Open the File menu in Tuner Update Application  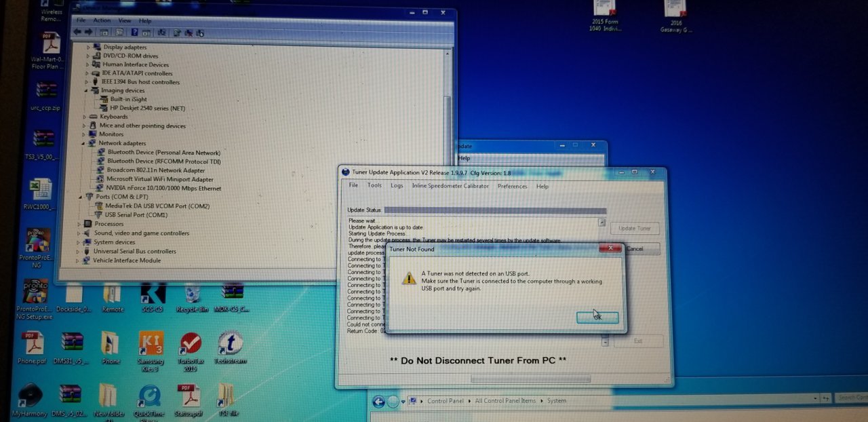[x=353, y=185]
